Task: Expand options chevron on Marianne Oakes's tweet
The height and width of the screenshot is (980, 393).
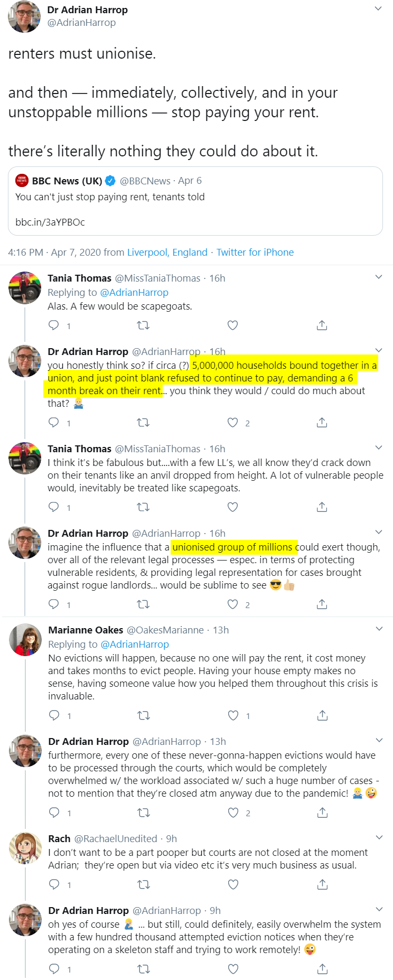Action: point(379,629)
